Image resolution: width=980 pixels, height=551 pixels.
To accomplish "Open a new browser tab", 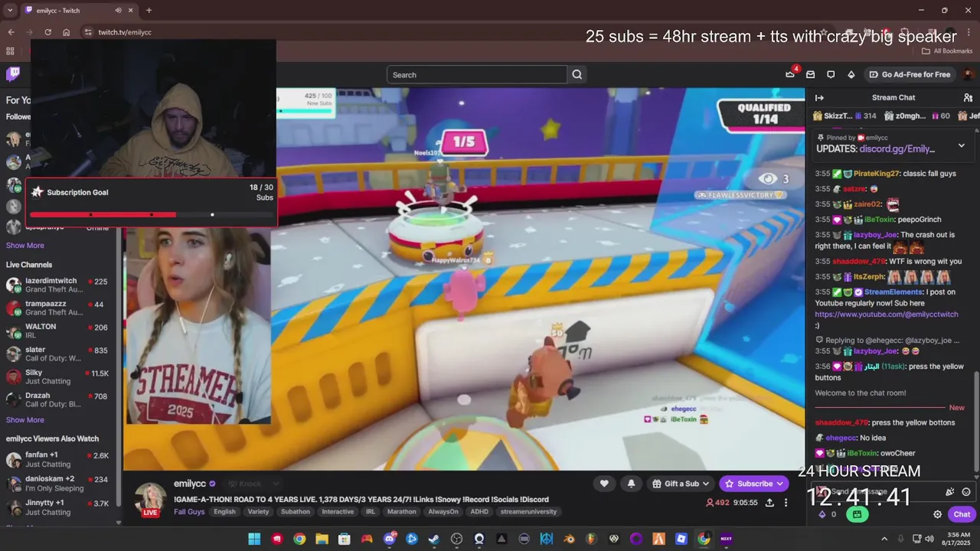I will [x=149, y=11].
